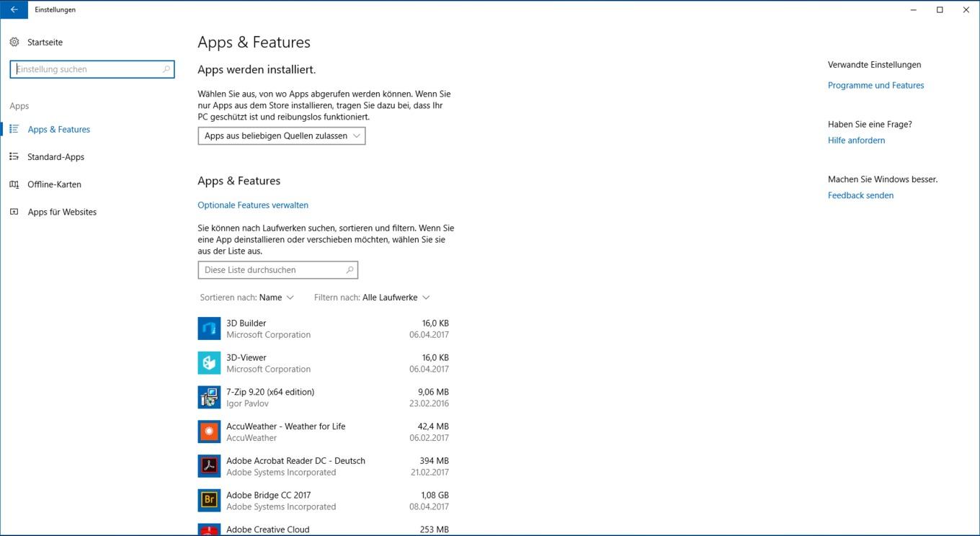Click the Adobe Acrobat Reader DC icon

click(x=209, y=466)
